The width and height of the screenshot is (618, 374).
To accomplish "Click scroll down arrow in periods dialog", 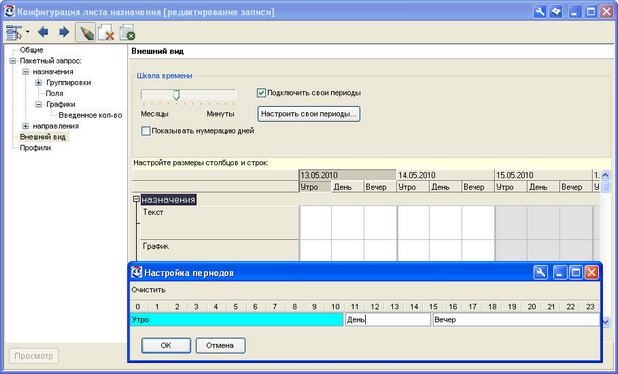I will coord(606,322).
